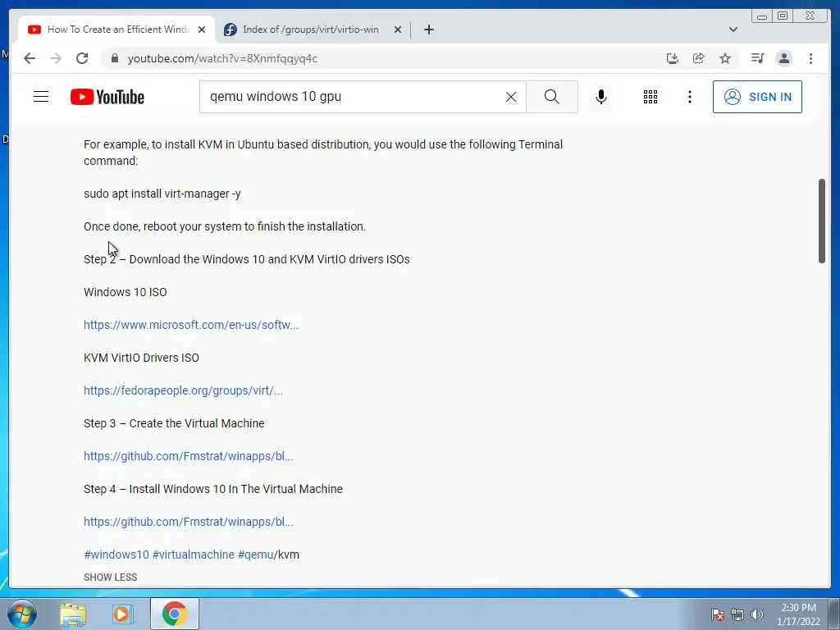
Task: Open the YouTube hamburger guide menu
Action: pyautogui.click(x=41, y=97)
